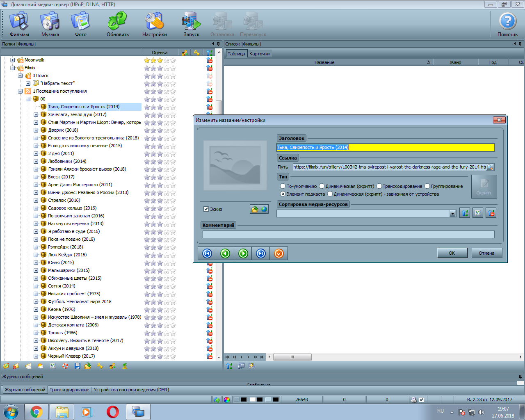This screenshot has width=525, height=420.
Task: Open the Фото media section
Action: pyautogui.click(x=81, y=24)
